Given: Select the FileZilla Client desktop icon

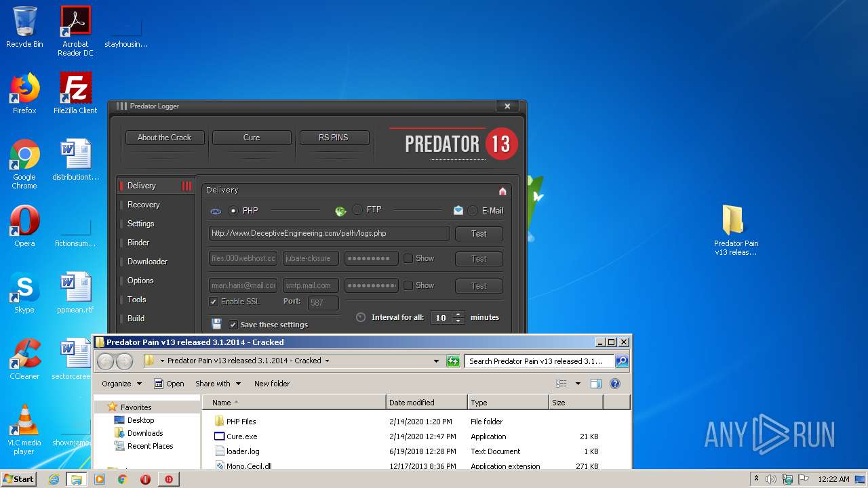Looking at the screenshot, I should pos(75,94).
